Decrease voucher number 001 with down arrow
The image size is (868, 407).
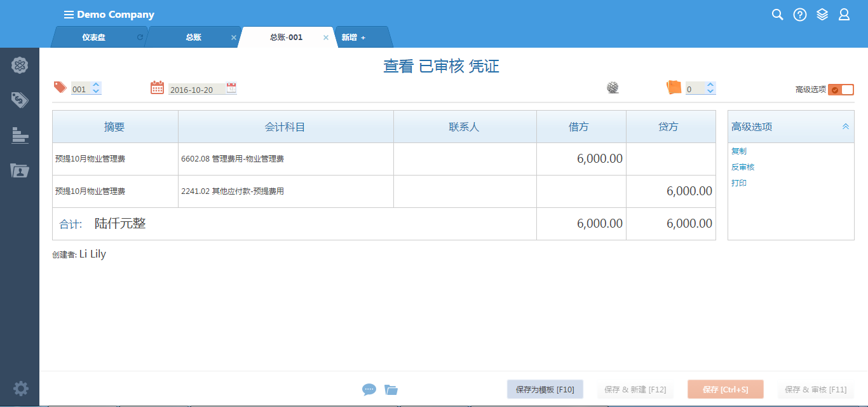[x=96, y=92]
